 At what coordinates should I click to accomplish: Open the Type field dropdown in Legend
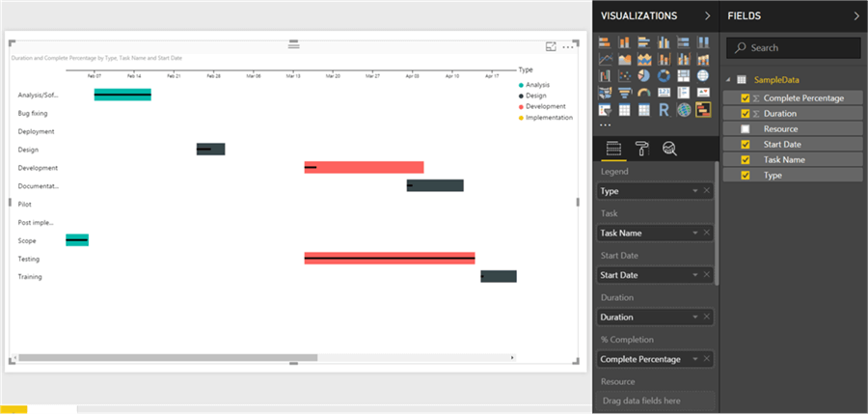point(695,191)
